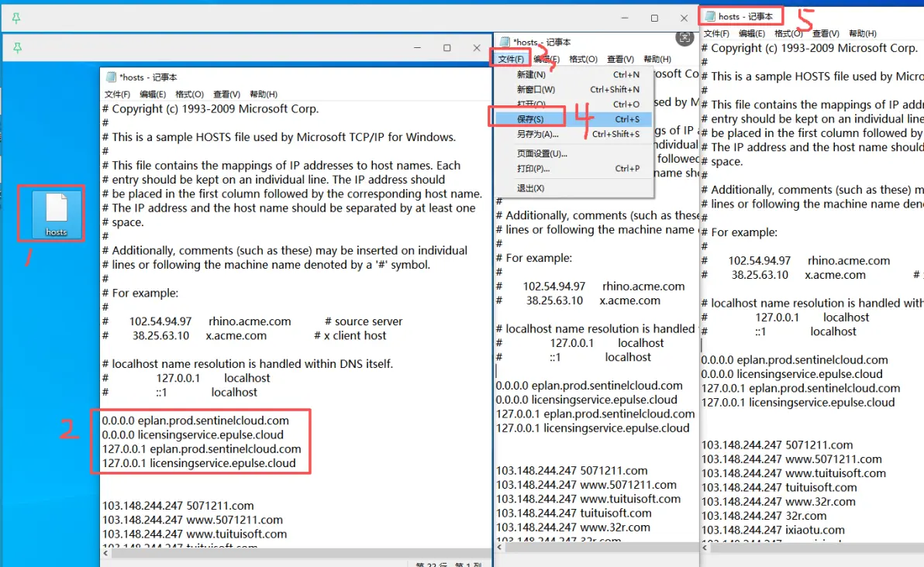Click the horizontal scrollbar of left Notepad

click(297, 553)
